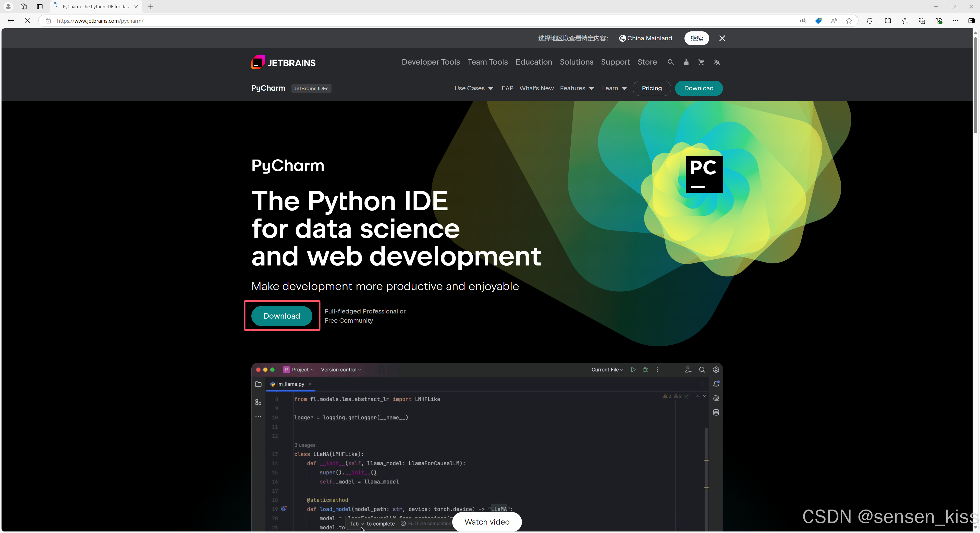Open Developer Tools menu
Screen dimensions: 980x533
[x=431, y=62]
